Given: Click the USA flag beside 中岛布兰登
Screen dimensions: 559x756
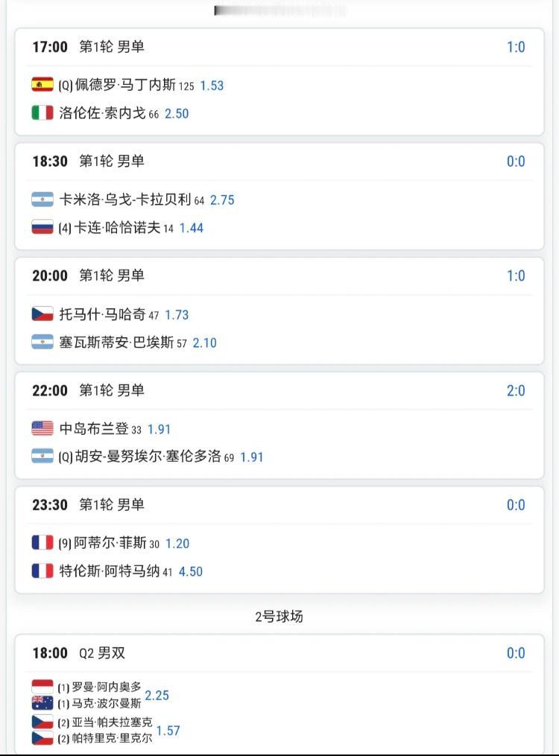Looking at the screenshot, I should click(x=42, y=429).
